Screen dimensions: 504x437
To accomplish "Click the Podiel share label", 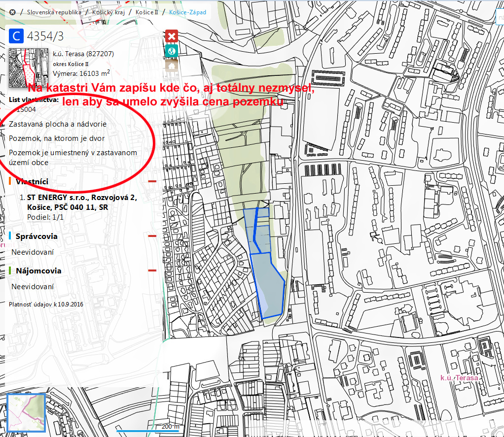I will pos(38,217).
